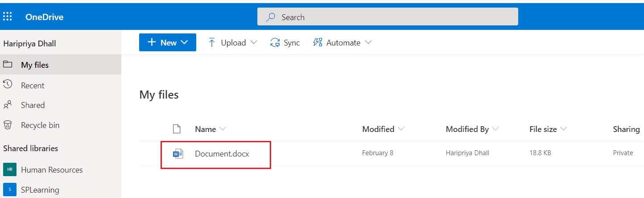Viewport: 644px width, 198px height.
Task: Expand the Automate chevron
Action: [368, 43]
